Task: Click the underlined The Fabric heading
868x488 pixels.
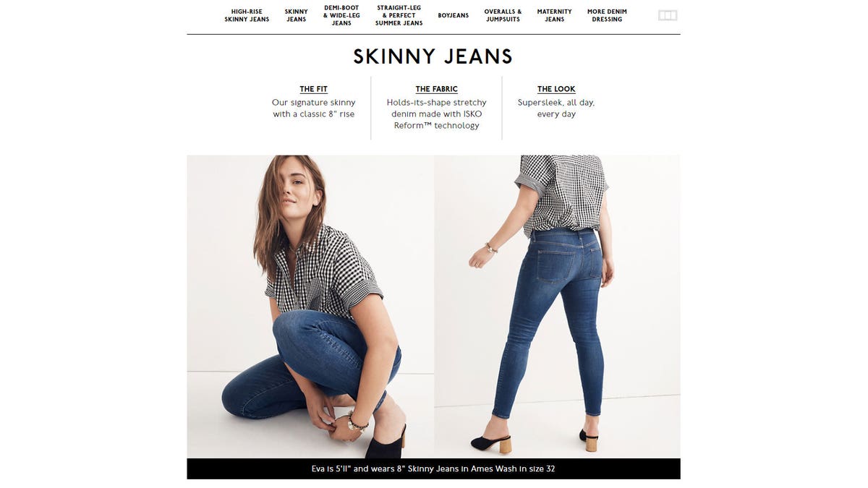Action: (436, 89)
